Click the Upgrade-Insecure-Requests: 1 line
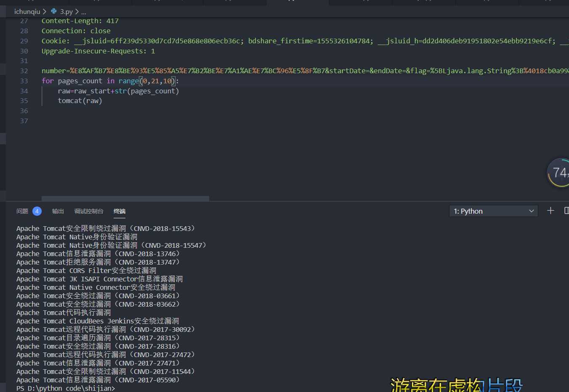The width and height of the screenshot is (569, 392). click(x=98, y=51)
